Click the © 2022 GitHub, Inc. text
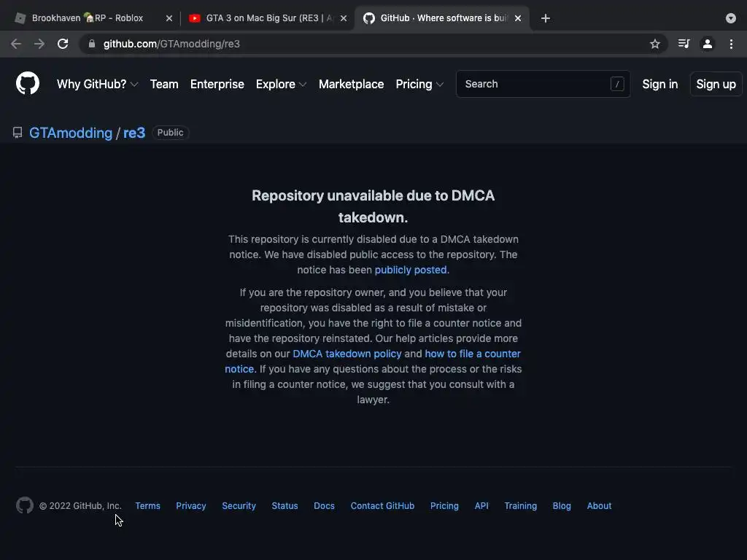The height and width of the screenshot is (560, 747). pos(80,506)
